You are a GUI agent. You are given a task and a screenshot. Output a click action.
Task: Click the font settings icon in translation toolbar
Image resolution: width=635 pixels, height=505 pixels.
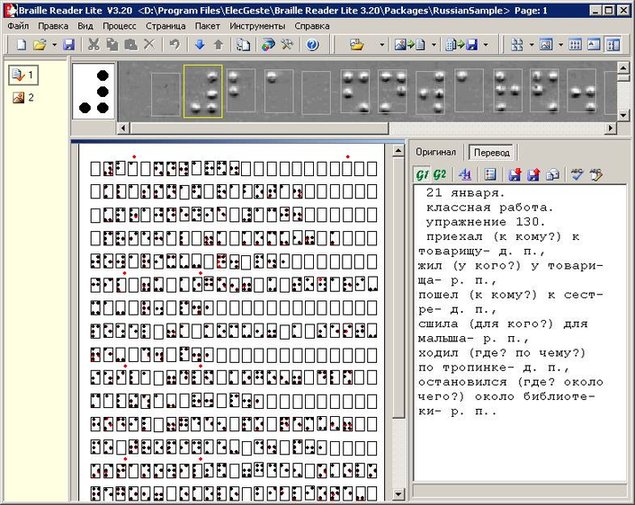(466, 175)
